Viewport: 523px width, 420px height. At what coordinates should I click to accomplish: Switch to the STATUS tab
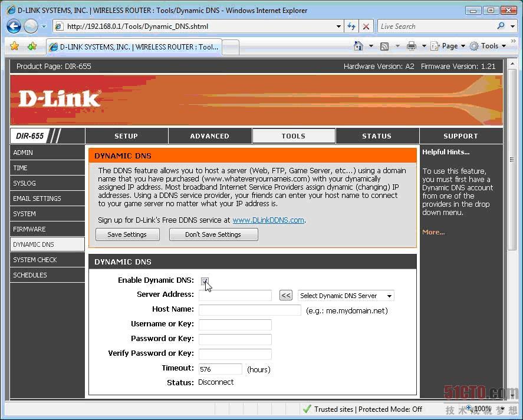[x=377, y=136]
